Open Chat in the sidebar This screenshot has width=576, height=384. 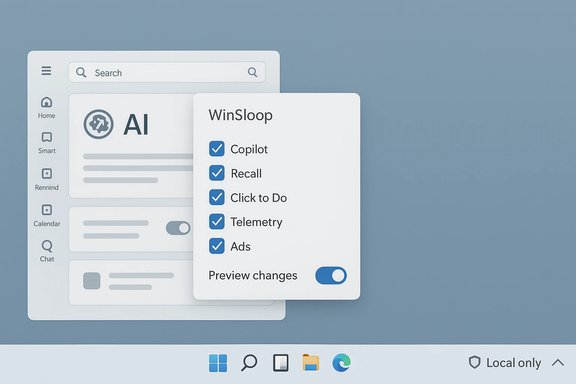47,251
